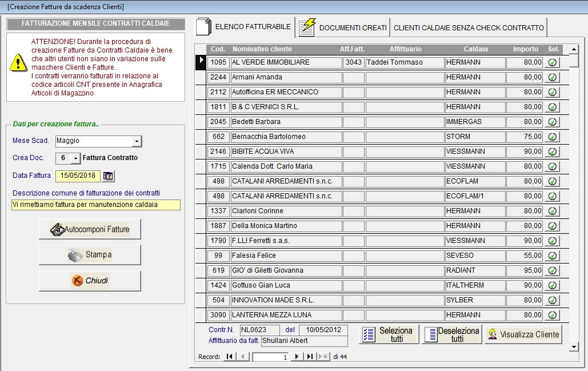Go to previous record navigation arrow
This screenshot has height=371, width=588.
pos(243,356)
